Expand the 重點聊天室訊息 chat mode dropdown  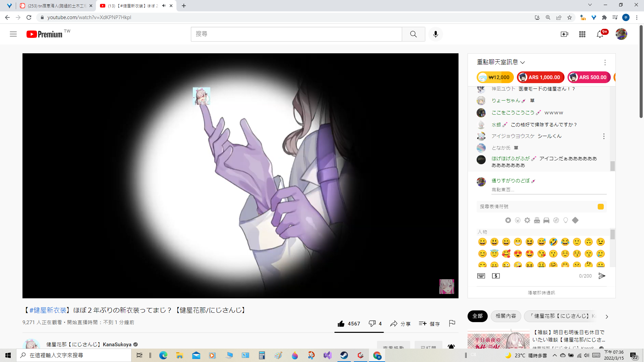click(x=501, y=62)
